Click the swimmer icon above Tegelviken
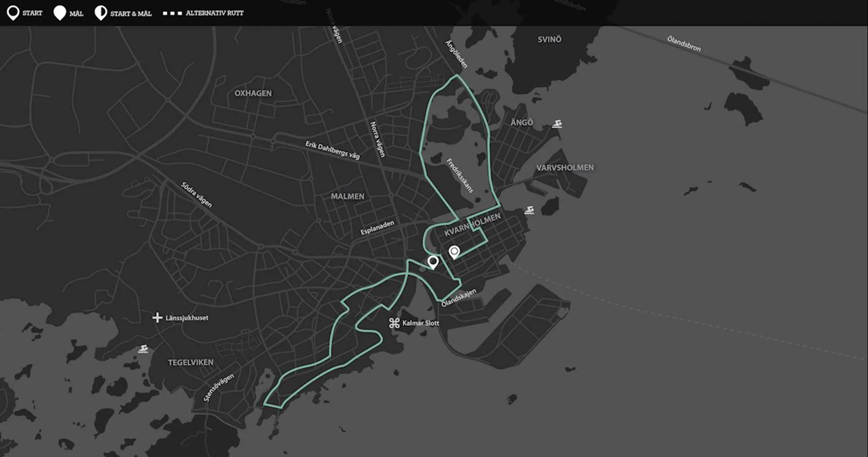This screenshot has width=868, height=457. click(x=143, y=349)
